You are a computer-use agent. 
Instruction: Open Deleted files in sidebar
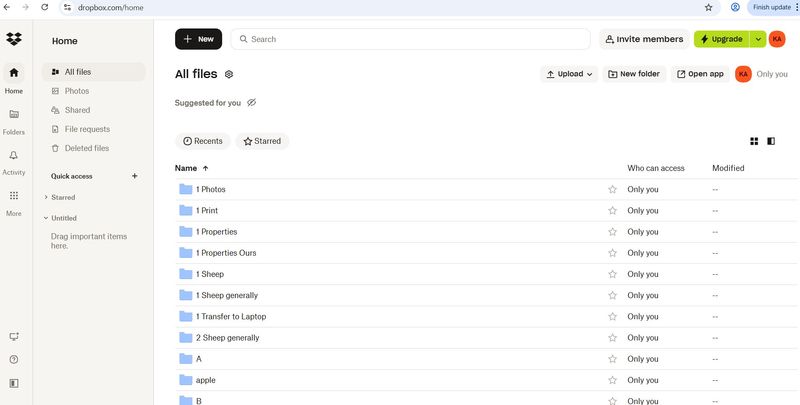tap(86, 148)
